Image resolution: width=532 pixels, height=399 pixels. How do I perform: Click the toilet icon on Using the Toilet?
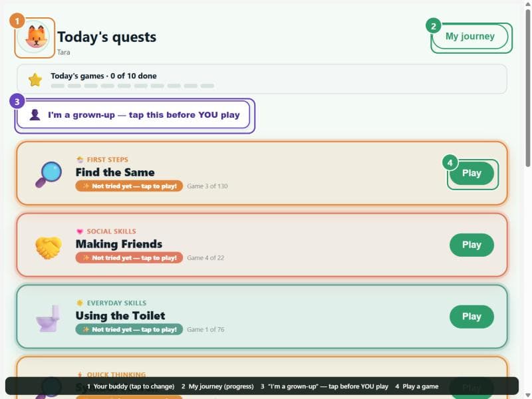(48, 318)
